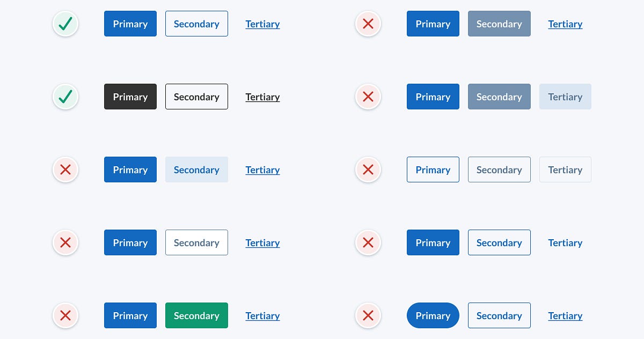Click the green checkmark beside the black Primary button

coord(65,97)
